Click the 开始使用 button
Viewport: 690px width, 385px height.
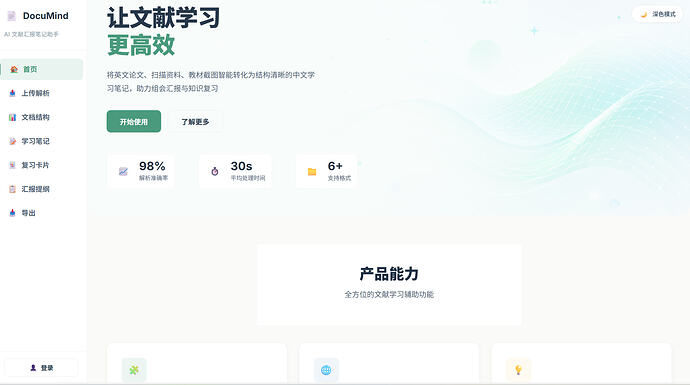point(134,121)
